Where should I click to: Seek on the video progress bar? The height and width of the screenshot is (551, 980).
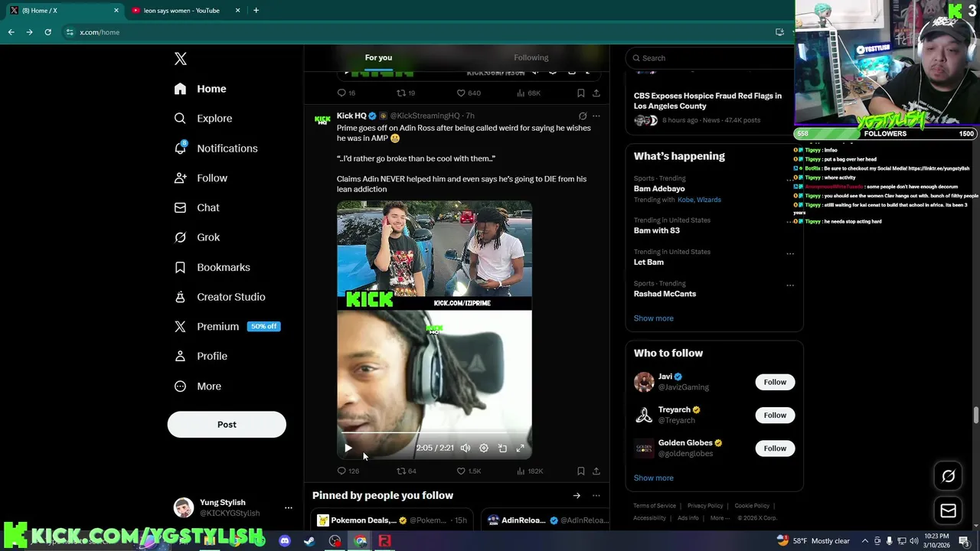point(434,434)
